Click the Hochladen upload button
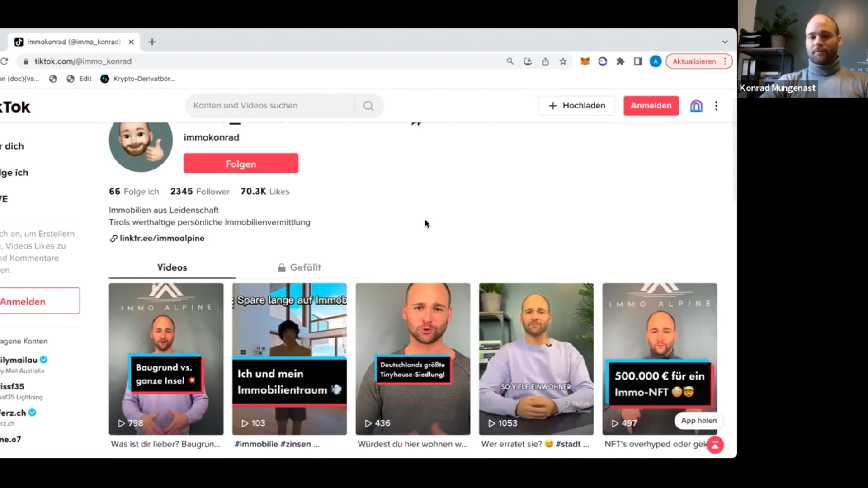This screenshot has width=868, height=488. pyautogui.click(x=576, y=105)
